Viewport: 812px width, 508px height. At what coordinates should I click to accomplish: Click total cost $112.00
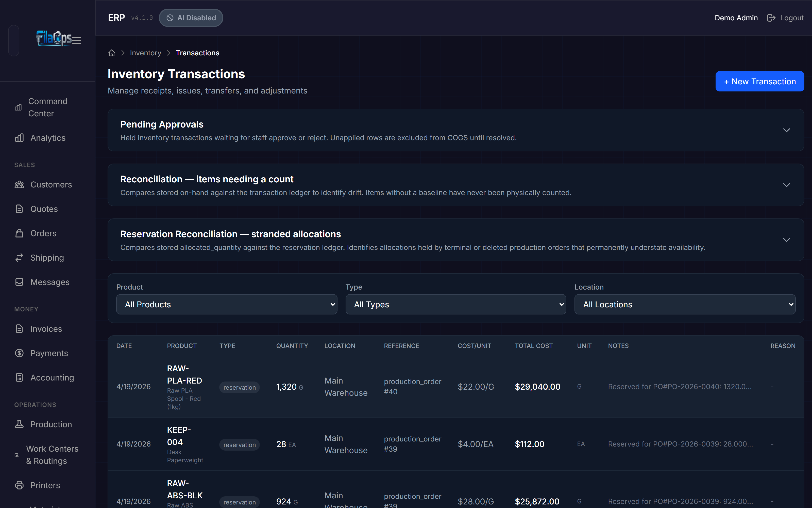pos(530,444)
